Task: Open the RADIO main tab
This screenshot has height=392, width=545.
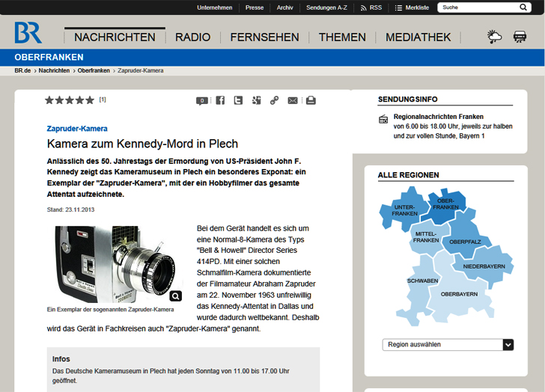Action: (x=192, y=37)
